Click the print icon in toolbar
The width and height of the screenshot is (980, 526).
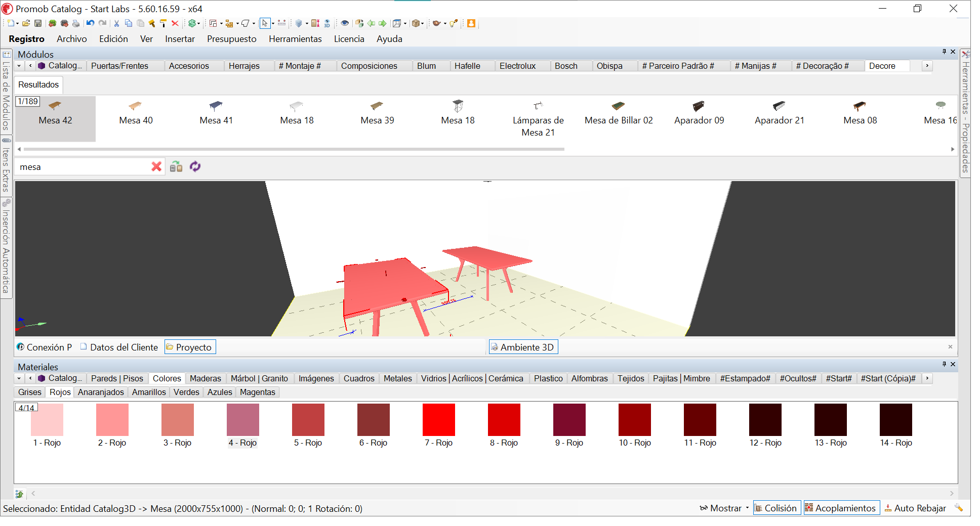click(76, 23)
